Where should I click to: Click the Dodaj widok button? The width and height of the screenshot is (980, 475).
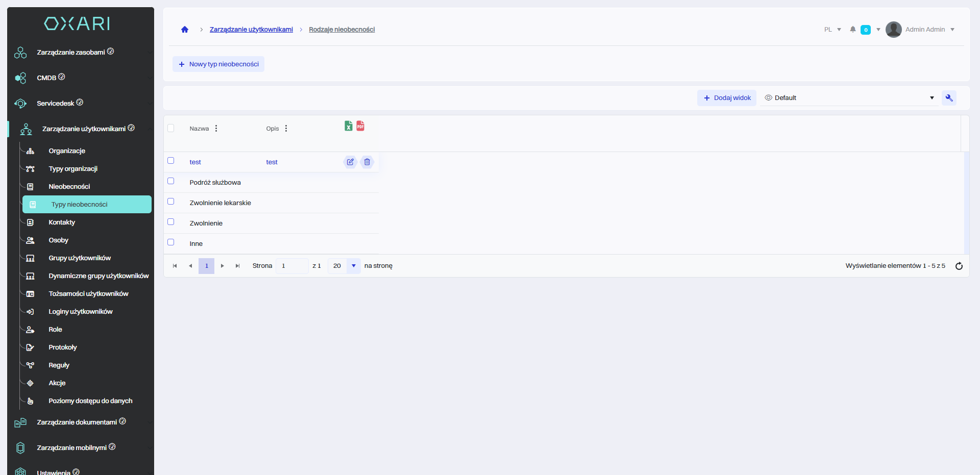pos(727,98)
